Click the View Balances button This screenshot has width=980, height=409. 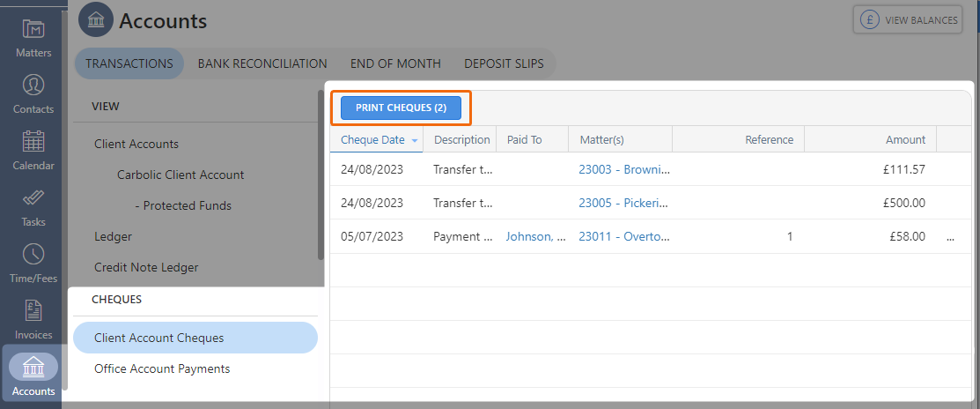click(x=906, y=20)
